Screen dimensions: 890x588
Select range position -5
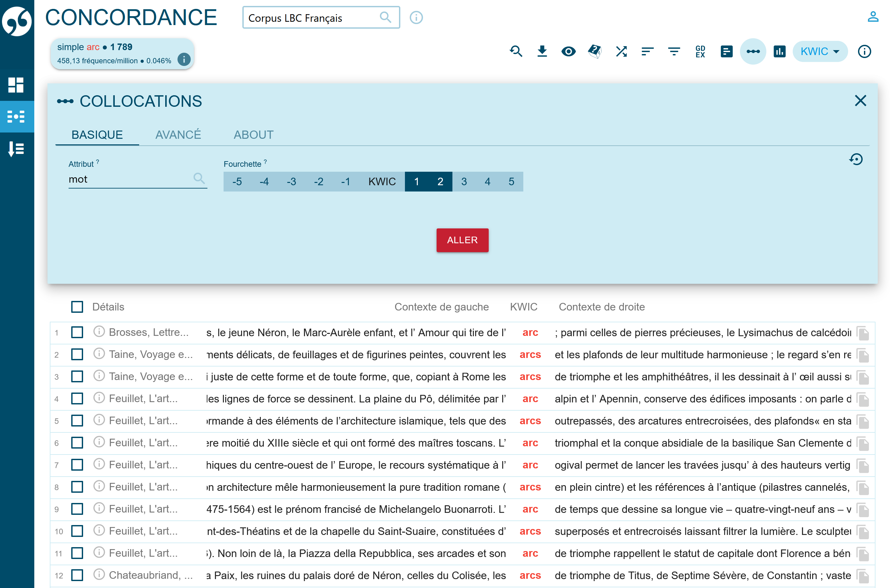pos(237,182)
